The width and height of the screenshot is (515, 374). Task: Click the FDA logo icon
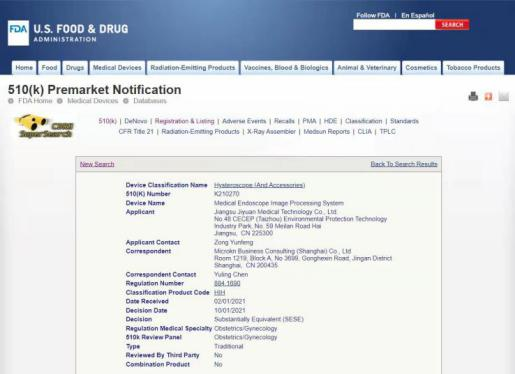[18, 33]
